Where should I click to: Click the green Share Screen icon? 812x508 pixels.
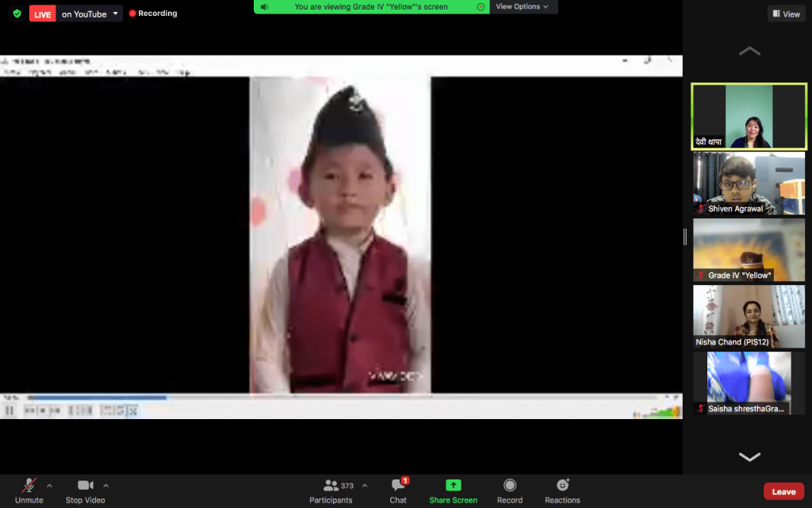click(x=453, y=485)
